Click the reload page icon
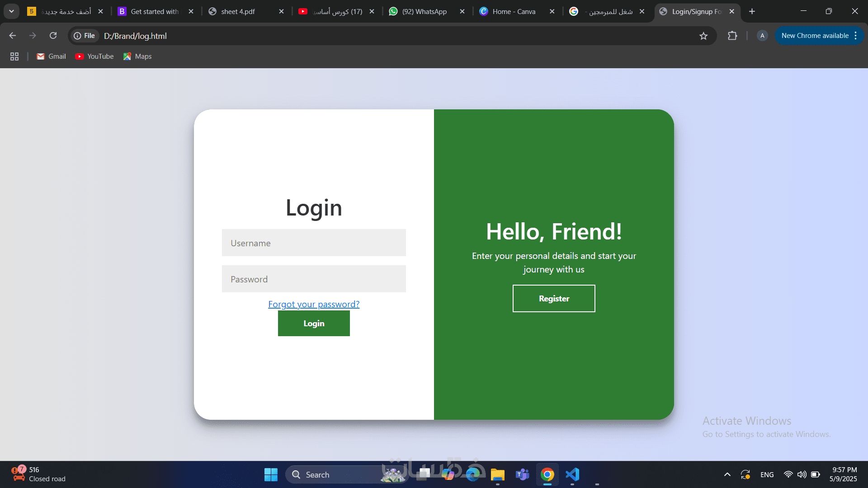This screenshot has width=868, height=488. [x=53, y=36]
